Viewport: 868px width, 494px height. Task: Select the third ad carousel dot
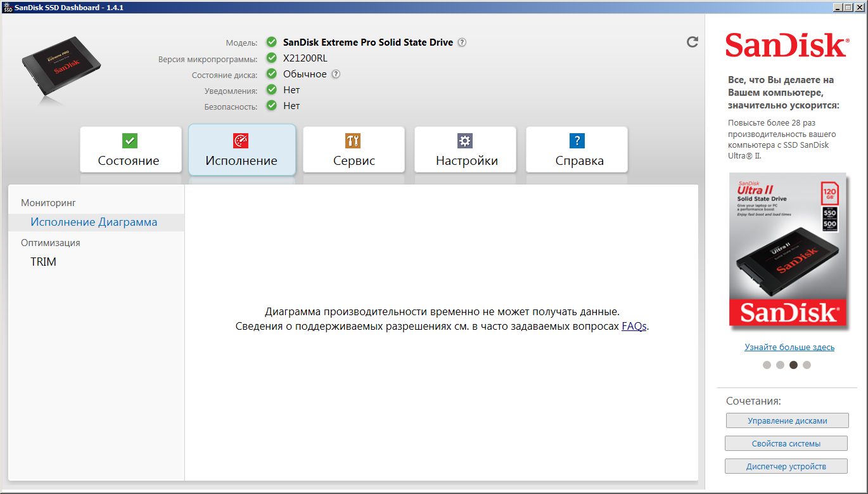point(793,365)
